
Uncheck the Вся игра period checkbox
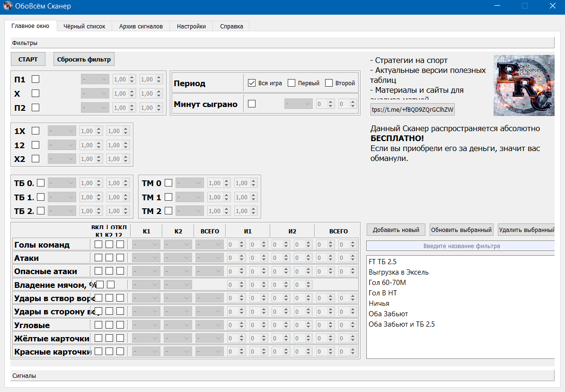click(x=252, y=83)
